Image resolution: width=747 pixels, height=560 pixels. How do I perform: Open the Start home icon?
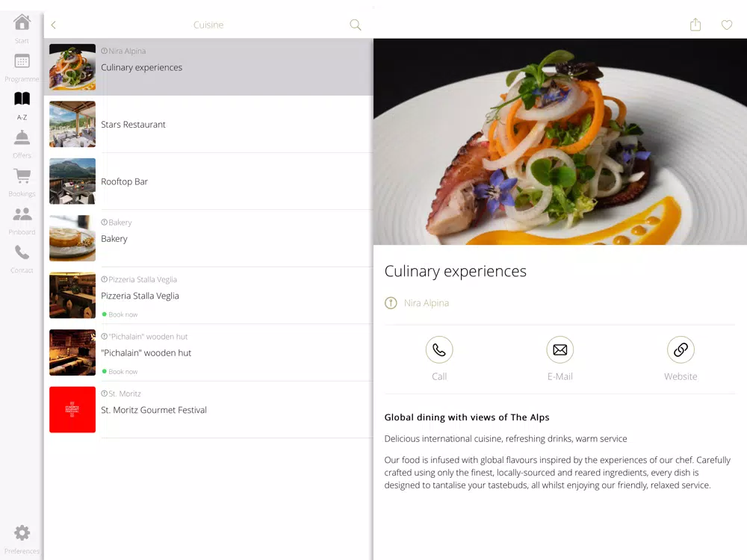[x=22, y=22]
